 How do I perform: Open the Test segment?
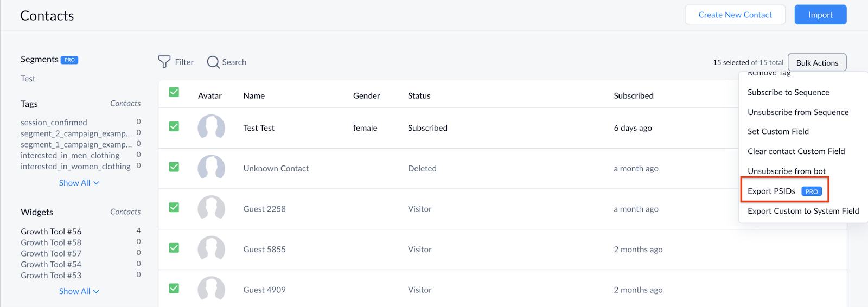(x=28, y=79)
